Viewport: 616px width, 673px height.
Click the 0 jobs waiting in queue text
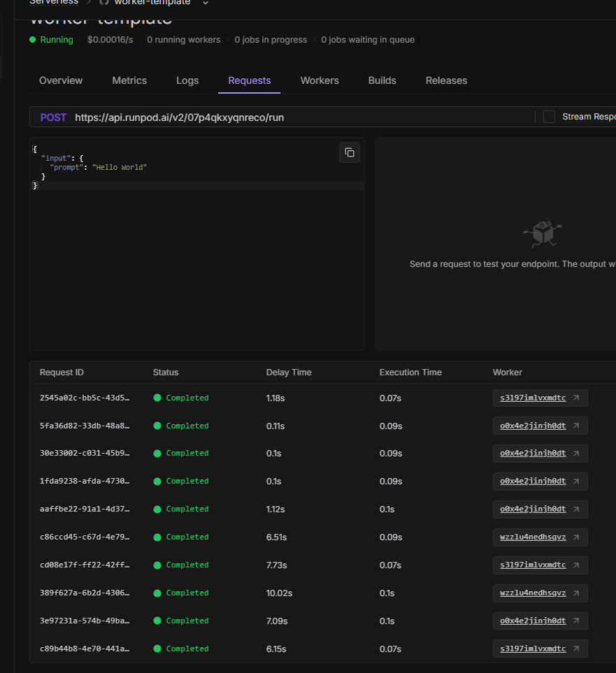[x=368, y=40]
